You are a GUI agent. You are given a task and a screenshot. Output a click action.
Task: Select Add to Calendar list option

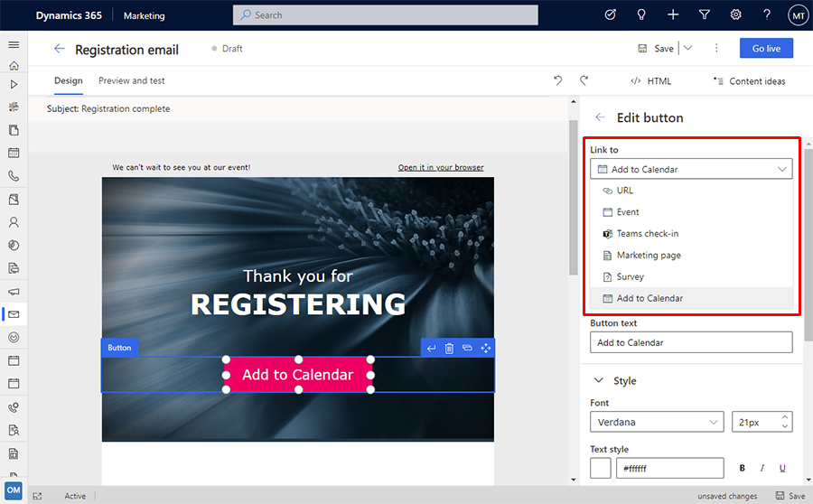691,298
